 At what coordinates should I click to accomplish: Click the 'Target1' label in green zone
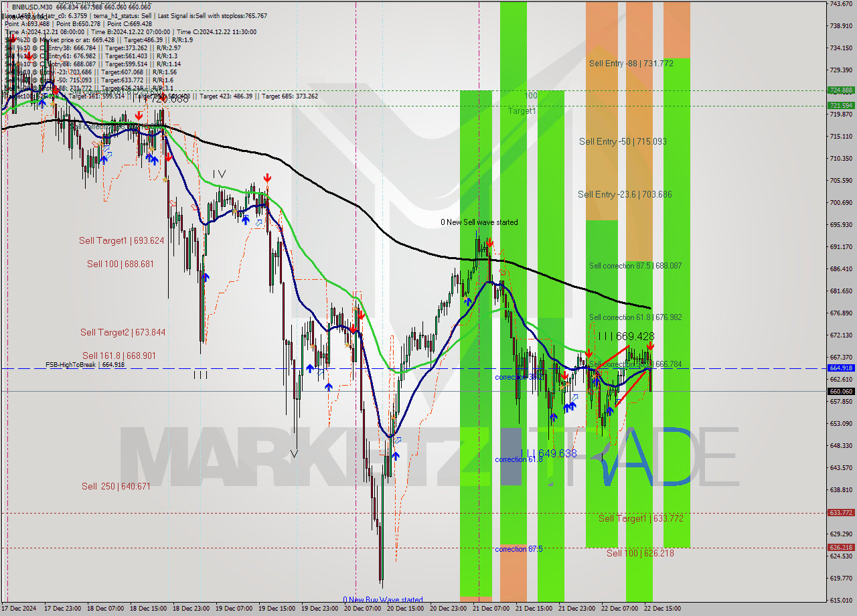[522, 110]
